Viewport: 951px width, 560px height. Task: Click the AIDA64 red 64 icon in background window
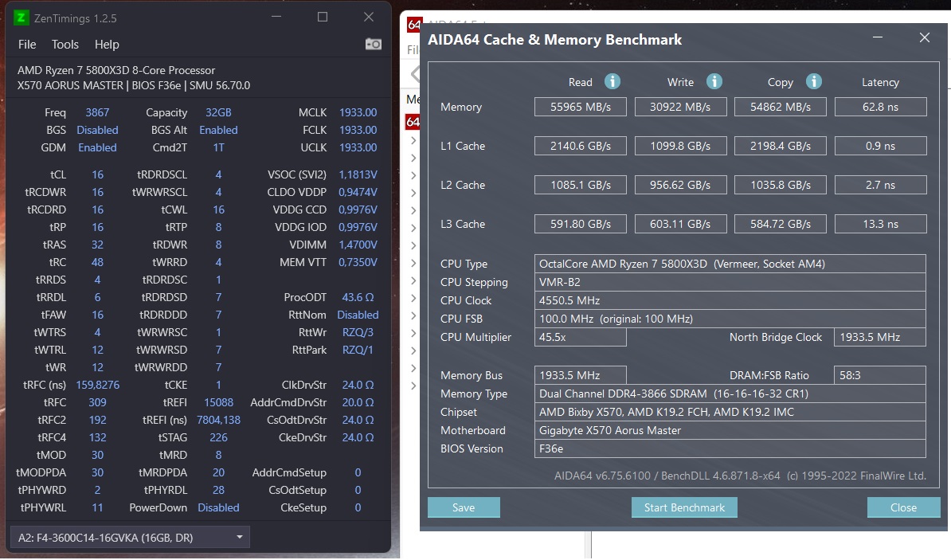click(414, 25)
